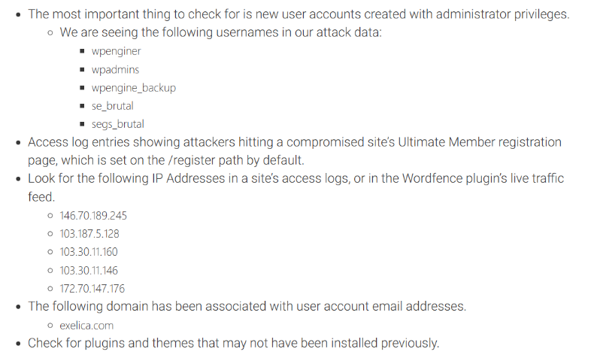
Task: Click the wpenginer username entry
Action: pyautogui.click(x=116, y=52)
